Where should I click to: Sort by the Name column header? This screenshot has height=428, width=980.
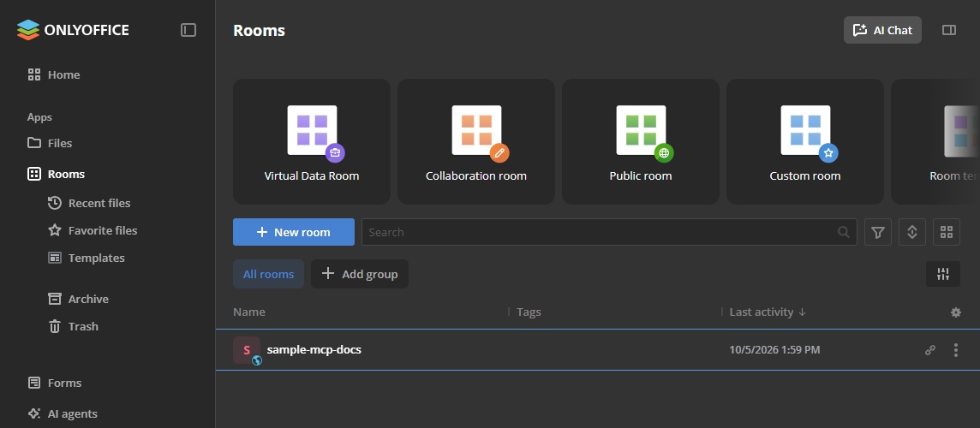pos(249,312)
